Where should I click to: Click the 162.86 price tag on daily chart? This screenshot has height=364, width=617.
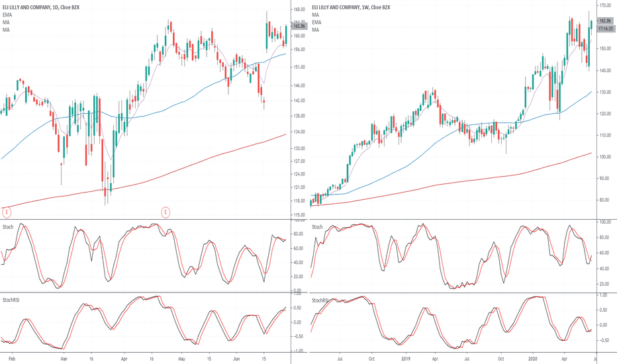point(299,26)
